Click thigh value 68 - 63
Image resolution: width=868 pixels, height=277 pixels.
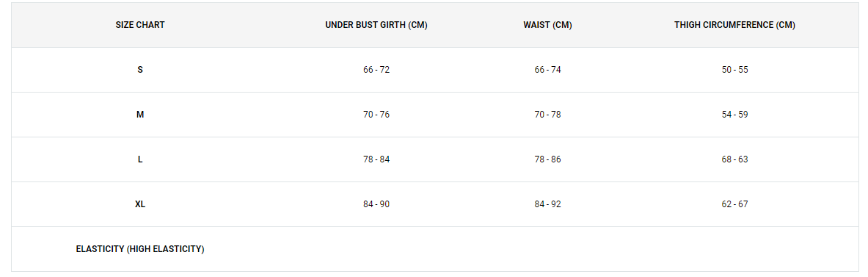(x=734, y=159)
